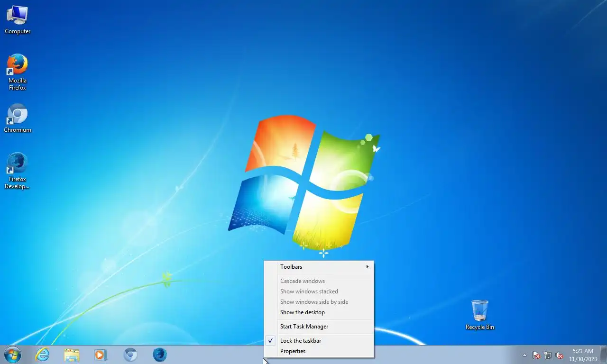Image resolution: width=607 pixels, height=364 pixels.
Task: Click the muted volume tray icon
Action: (x=559, y=355)
